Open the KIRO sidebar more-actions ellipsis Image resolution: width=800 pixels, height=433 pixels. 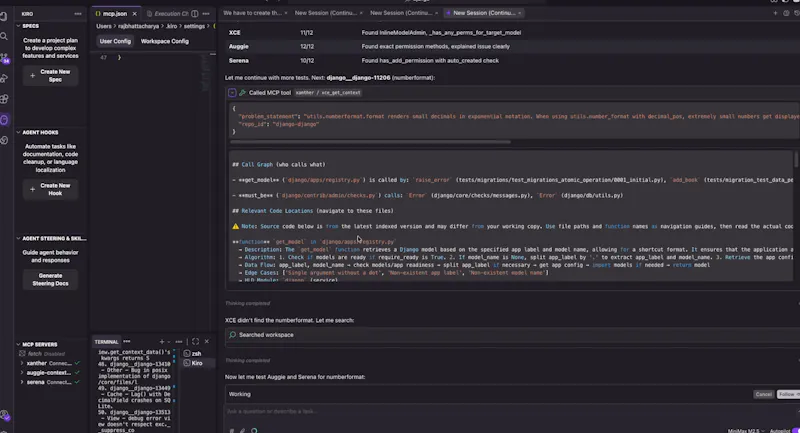point(78,14)
